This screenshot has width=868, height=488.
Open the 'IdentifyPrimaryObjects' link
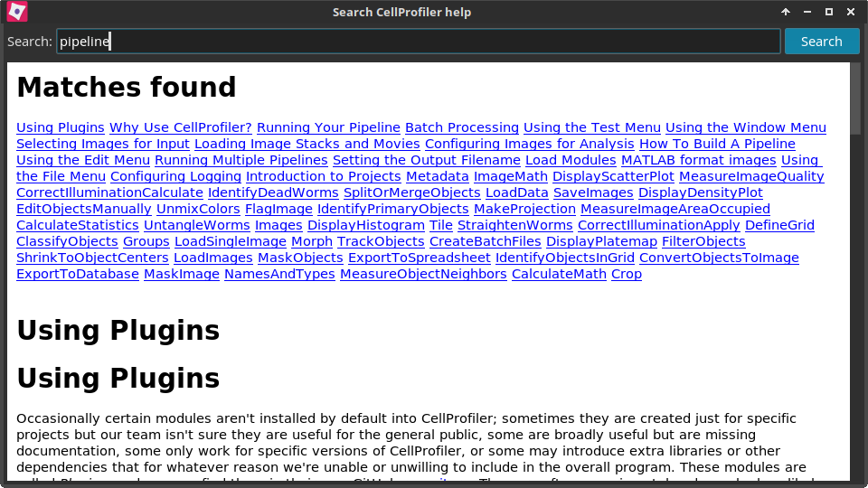(393, 209)
